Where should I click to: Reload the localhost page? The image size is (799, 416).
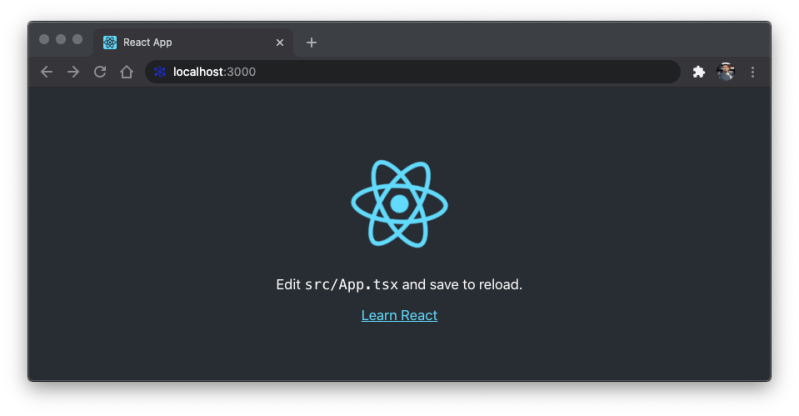tap(100, 72)
